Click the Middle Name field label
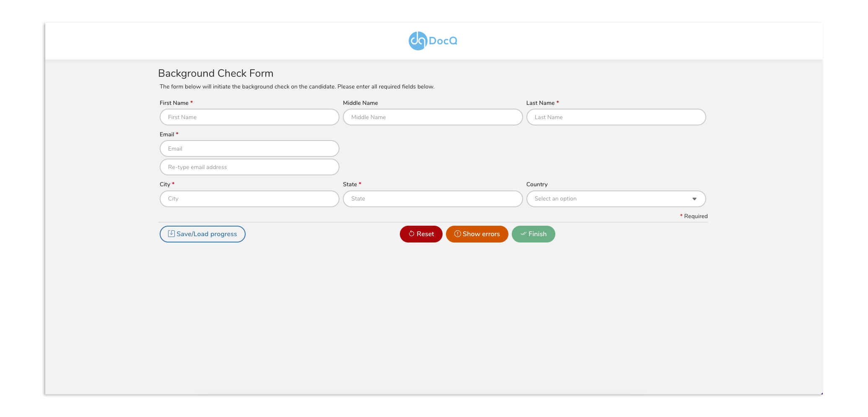The width and height of the screenshot is (868, 417). (x=360, y=103)
